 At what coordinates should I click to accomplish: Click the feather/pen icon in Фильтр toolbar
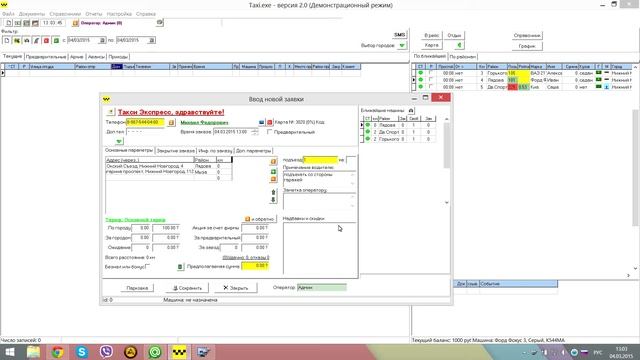(x=36, y=40)
